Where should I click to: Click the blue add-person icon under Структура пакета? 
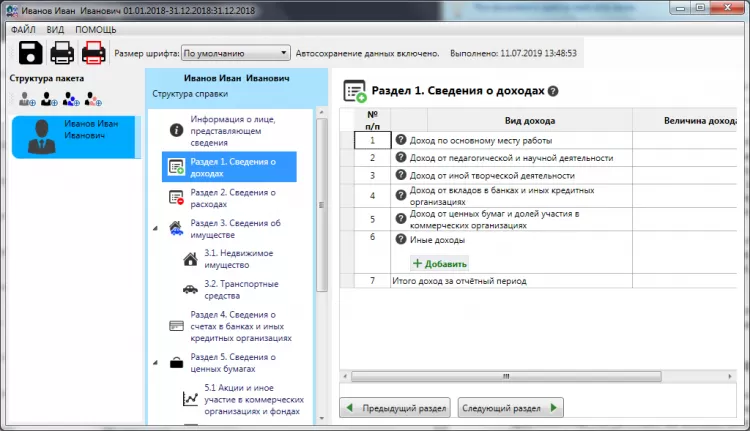71,99
